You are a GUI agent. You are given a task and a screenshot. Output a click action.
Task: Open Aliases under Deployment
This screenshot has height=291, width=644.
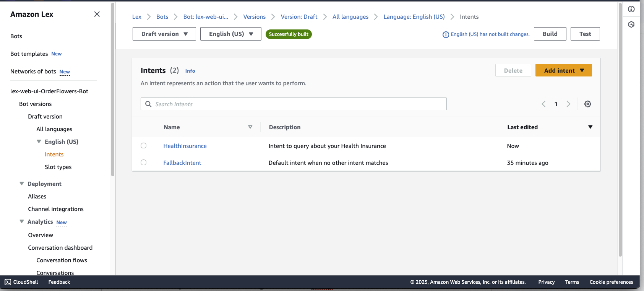coord(37,197)
